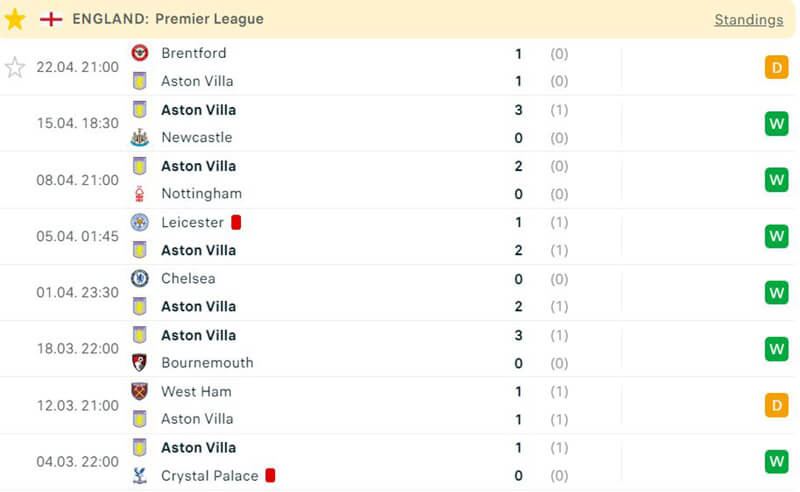
Task: Click the Bournemouth club crest
Action: pos(140,362)
